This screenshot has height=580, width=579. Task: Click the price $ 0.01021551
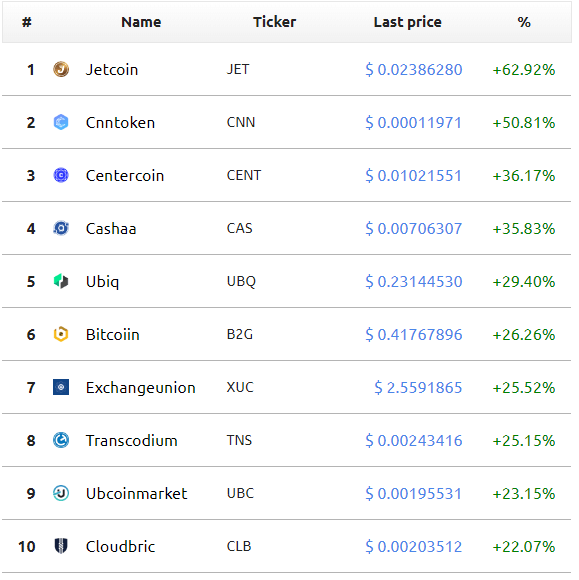[x=414, y=175]
